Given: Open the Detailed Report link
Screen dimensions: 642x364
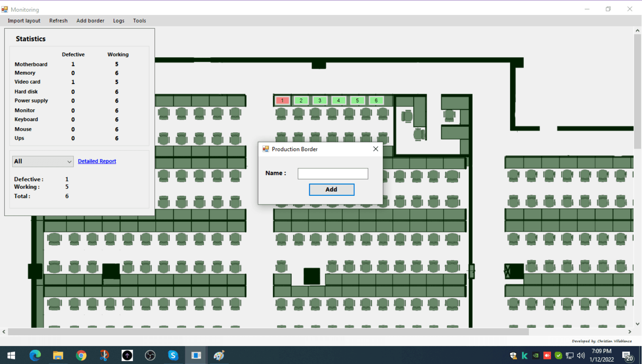Looking at the screenshot, I should tap(97, 161).
